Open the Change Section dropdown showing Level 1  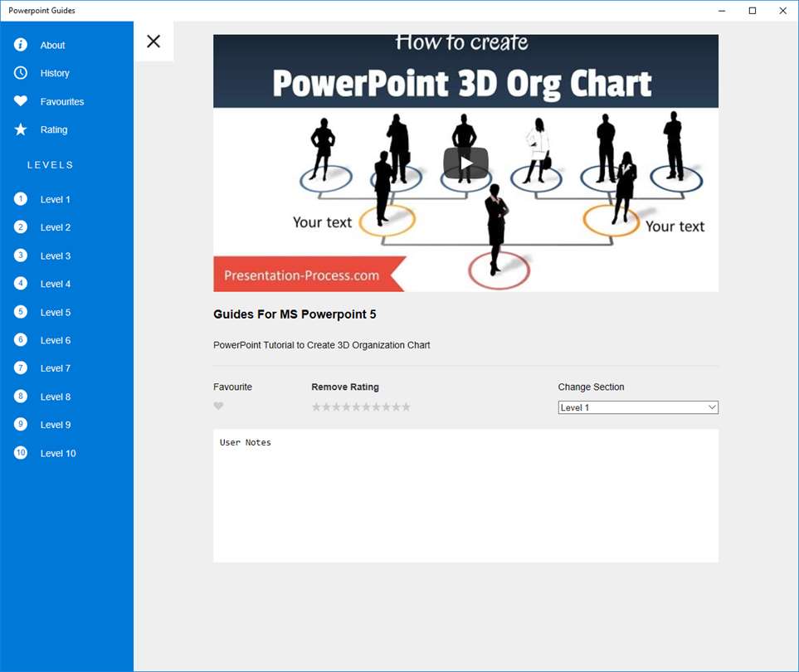638,407
